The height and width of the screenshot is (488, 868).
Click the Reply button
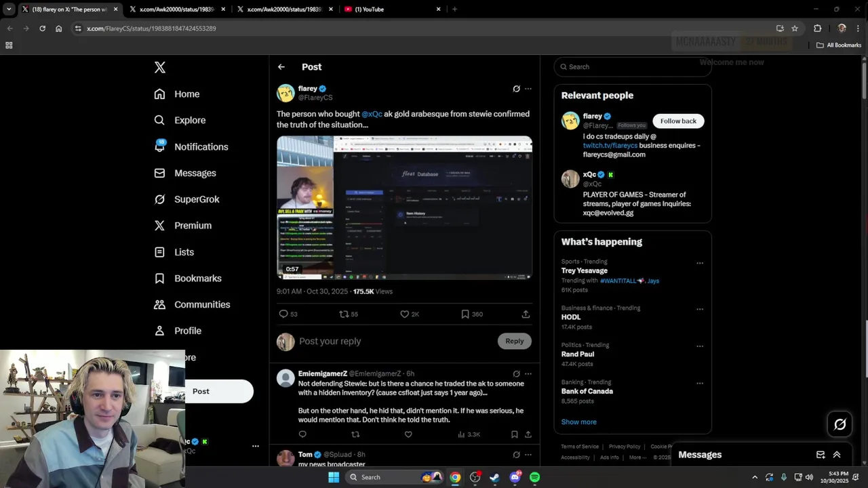(x=515, y=341)
